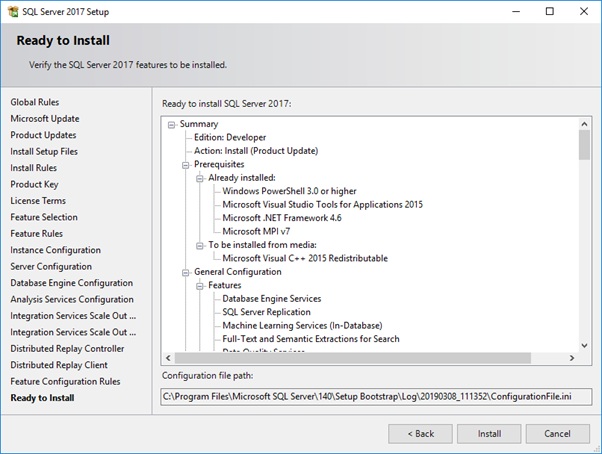This screenshot has height=454, width=602.
Task: Collapse the To be installed from media node
Action: (x=200, y=246)
